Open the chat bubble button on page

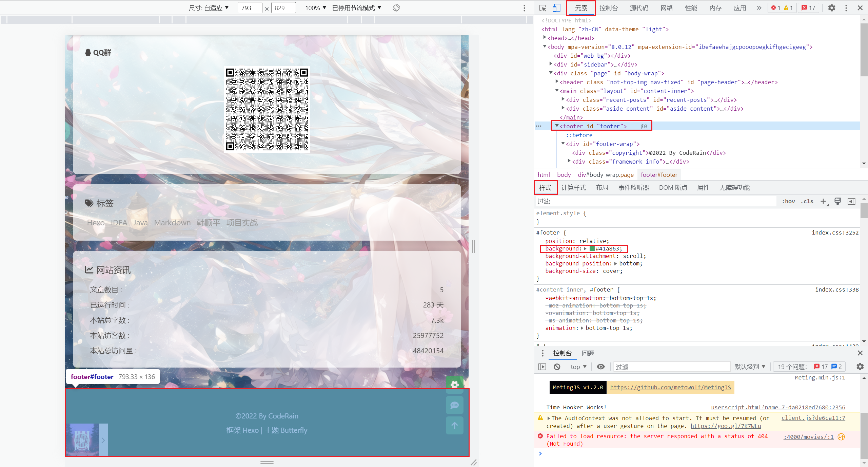(454, 405)
